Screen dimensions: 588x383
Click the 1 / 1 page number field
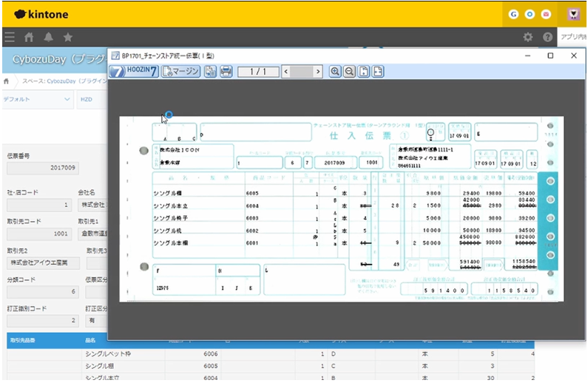(x=258, y=72)
